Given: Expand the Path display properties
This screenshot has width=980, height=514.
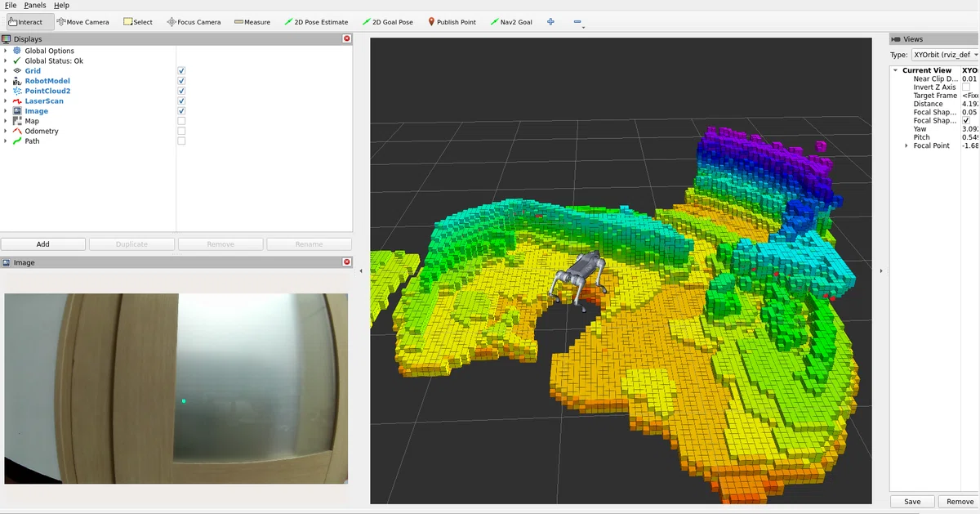Looking at the screenshot, I should click(6, 141).
